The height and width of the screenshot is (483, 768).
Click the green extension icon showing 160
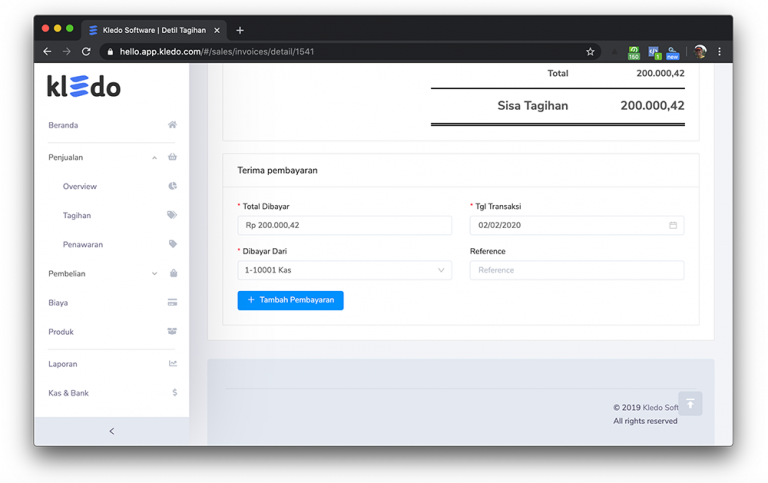coord(634,52)
